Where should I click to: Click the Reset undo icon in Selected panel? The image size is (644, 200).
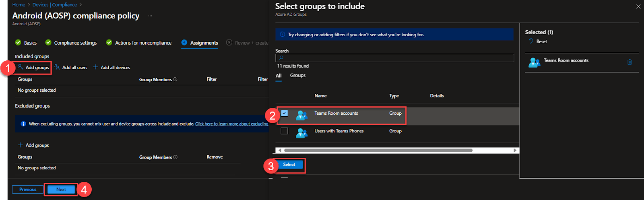click(x=531, y=41)
